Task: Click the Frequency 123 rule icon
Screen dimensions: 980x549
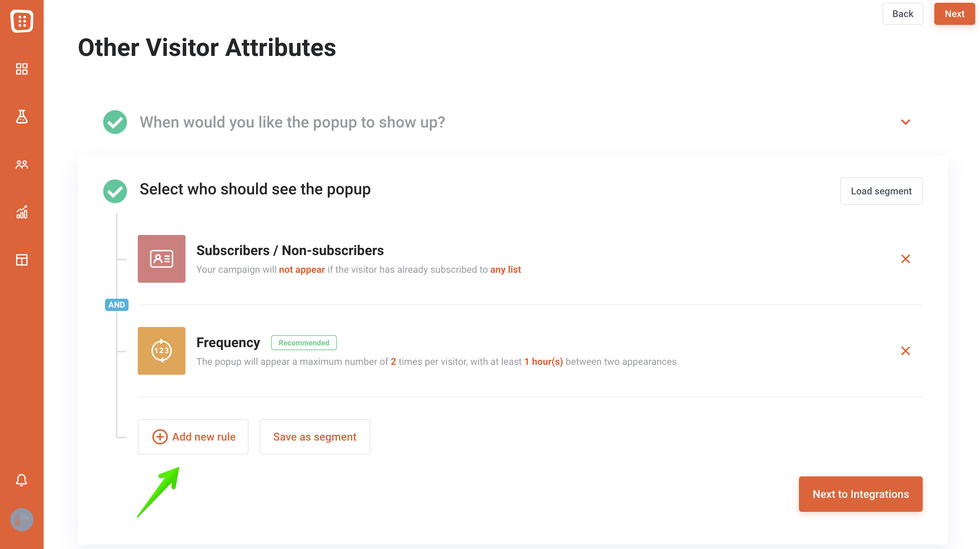Action: click(162, 351)
